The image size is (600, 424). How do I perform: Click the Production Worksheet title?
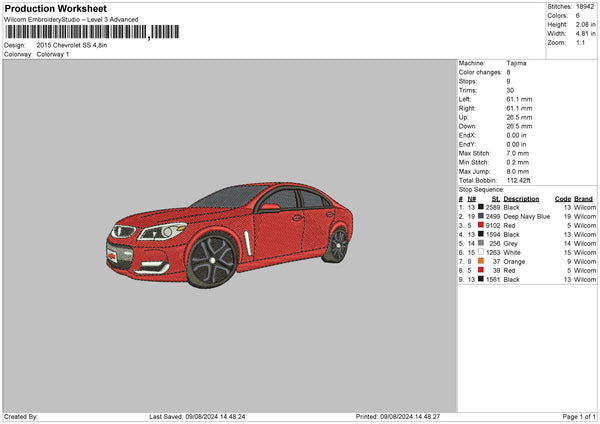pos(55,8)
